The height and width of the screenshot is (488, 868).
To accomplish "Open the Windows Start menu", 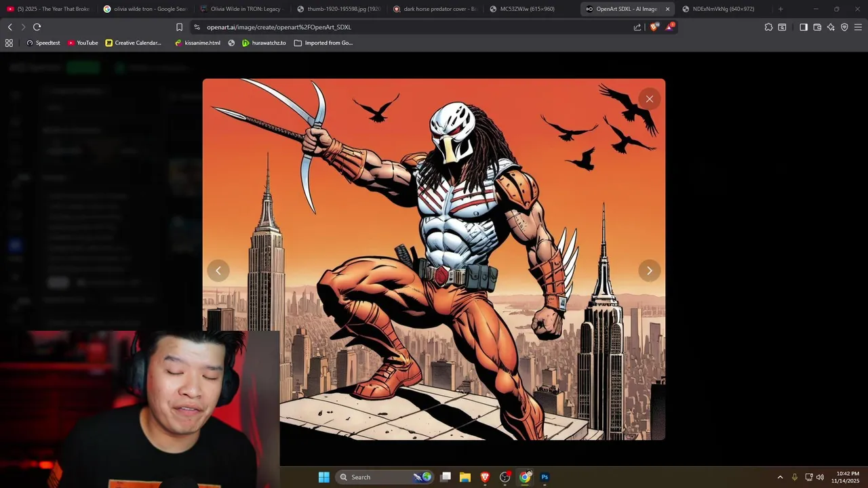I will point(324,477).
